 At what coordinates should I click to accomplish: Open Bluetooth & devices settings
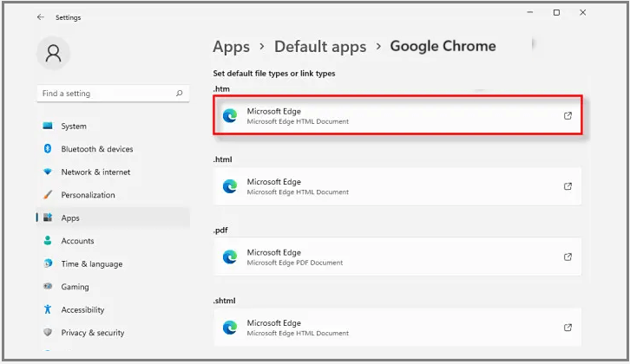(x=97, y=149)
